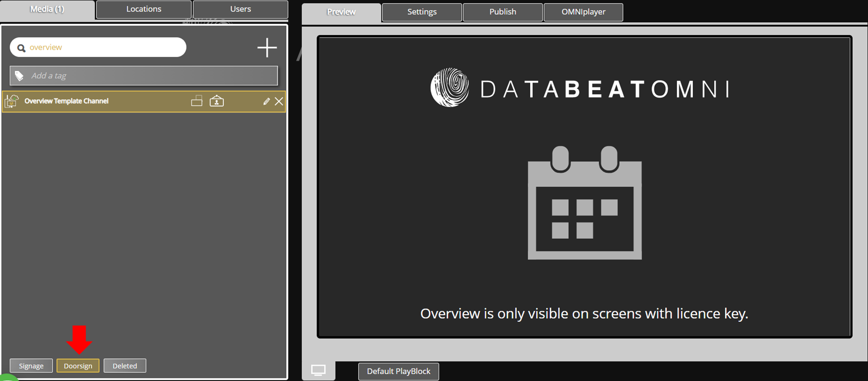The height and width of the screenshot is (381, 868).
Task: Show Deleted media items
Action: click(125, 366)
